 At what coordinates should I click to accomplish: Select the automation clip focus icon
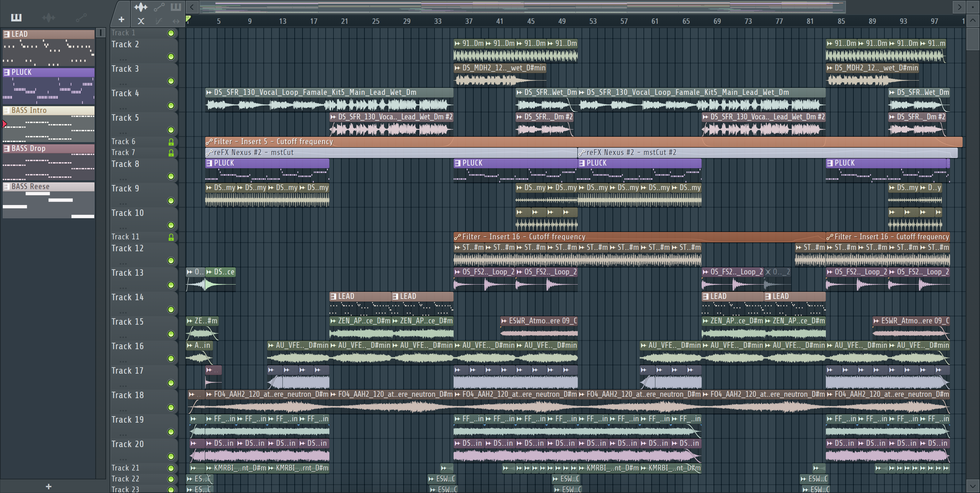(159, 7)
